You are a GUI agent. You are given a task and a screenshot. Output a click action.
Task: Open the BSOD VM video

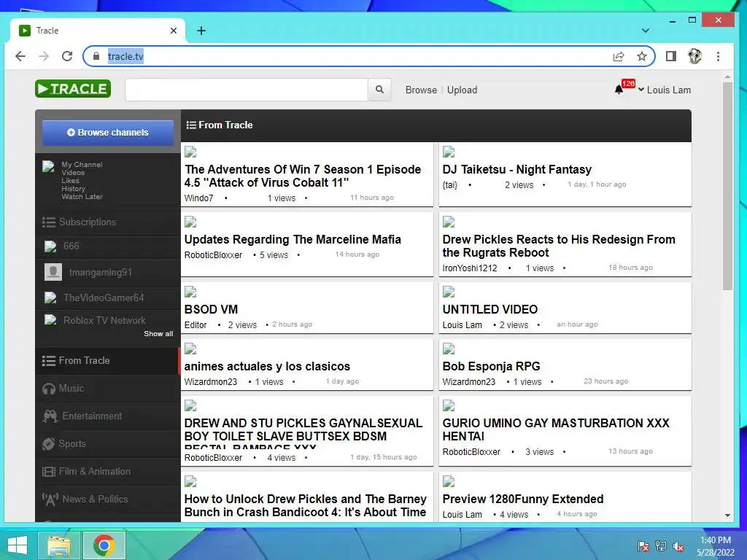pyautogui.click(x=211, y=309)
